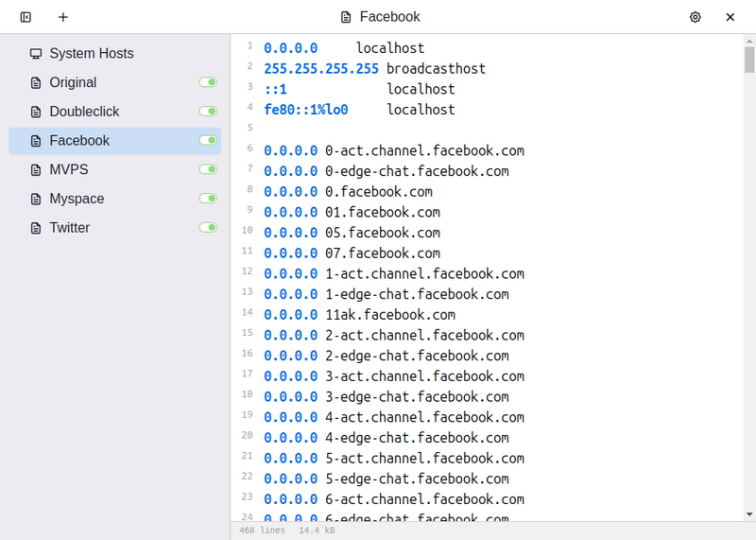Select the Original hosts list item
The image size is (756, 540).
tap(114, 82)
